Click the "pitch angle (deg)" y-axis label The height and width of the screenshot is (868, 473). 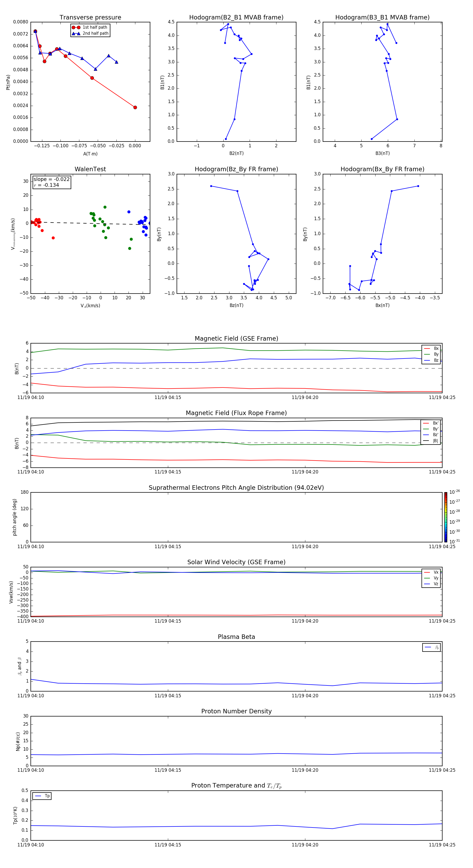14,517
